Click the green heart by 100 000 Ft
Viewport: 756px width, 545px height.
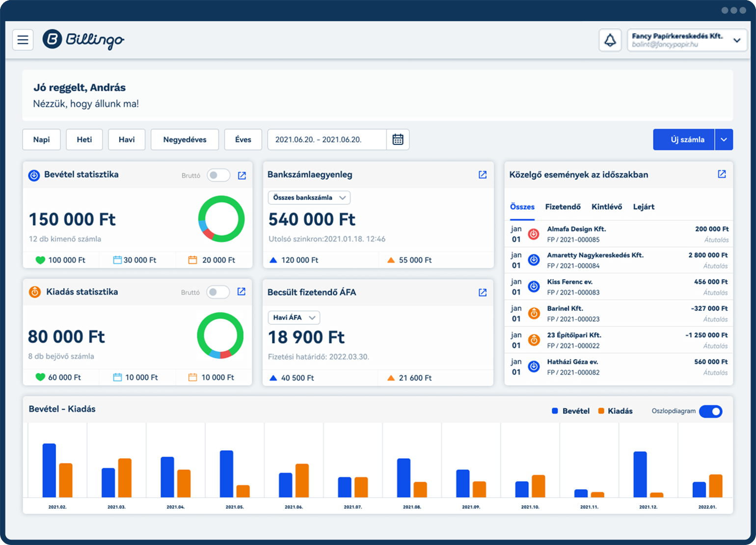(x=40, y=260)
